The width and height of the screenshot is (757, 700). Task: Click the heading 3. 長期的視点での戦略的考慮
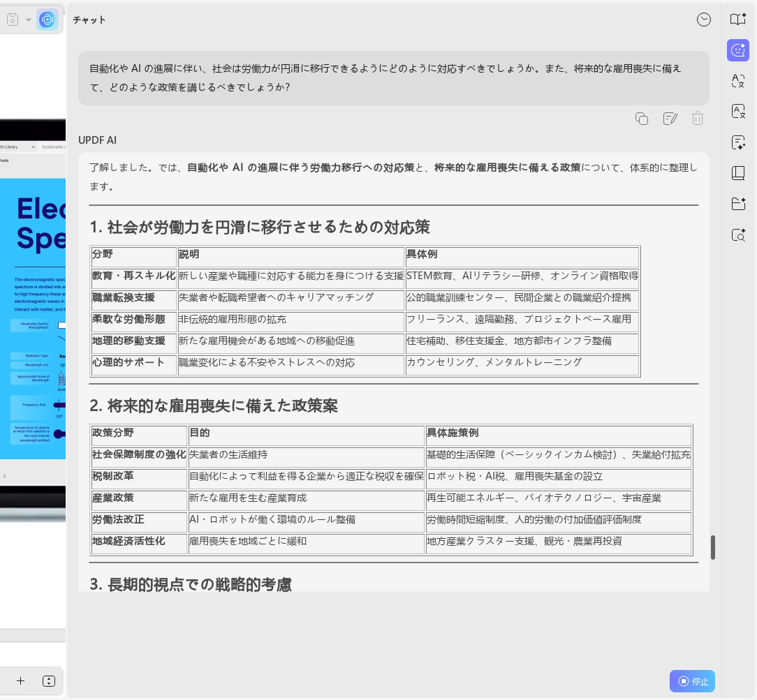[191, 584]
